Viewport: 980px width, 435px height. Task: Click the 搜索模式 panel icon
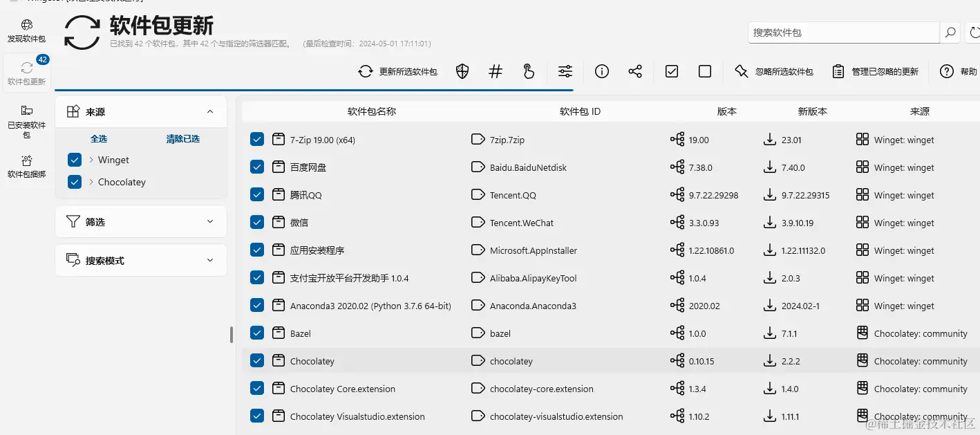(73, 261)
